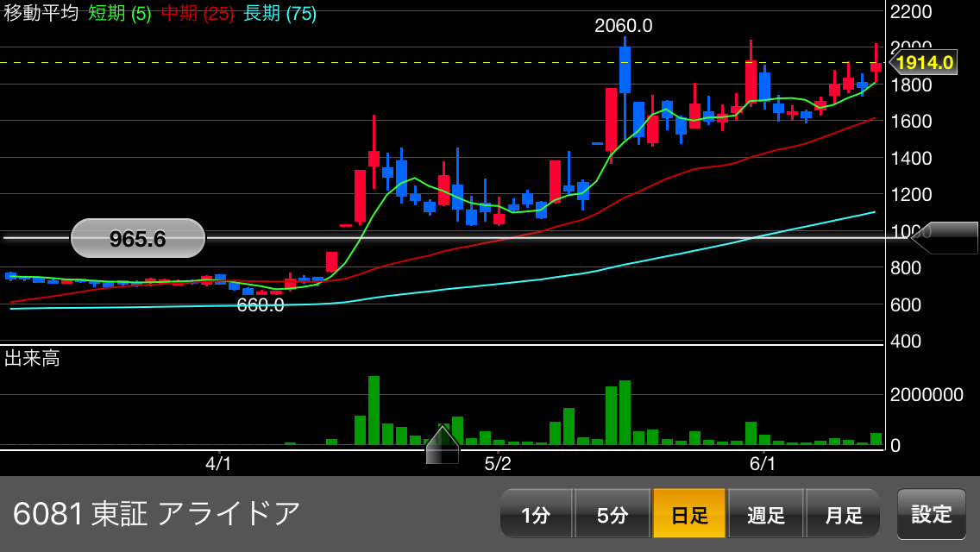Click the 2060.0 high price marker
The height and width of the screenshot is (552, 980).
(623, 26)
